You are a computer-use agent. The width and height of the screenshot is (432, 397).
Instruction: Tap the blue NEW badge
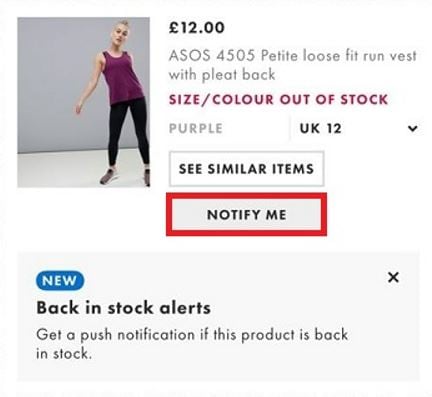(60, 281)
